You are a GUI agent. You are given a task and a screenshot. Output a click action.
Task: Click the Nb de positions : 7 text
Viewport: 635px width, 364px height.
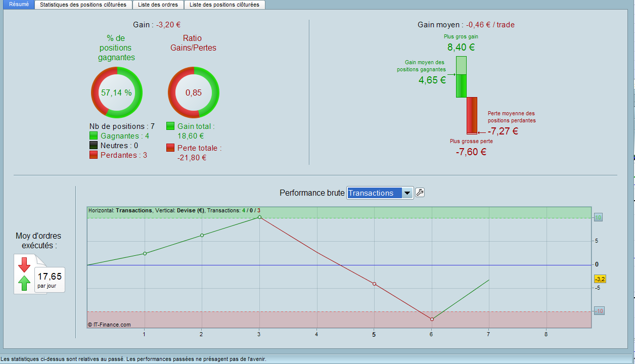(x=122, y=126)
